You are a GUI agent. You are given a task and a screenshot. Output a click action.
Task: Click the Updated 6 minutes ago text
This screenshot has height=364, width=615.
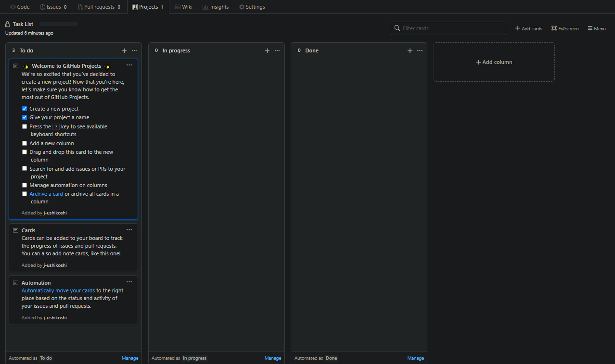[x=29, y=33]
